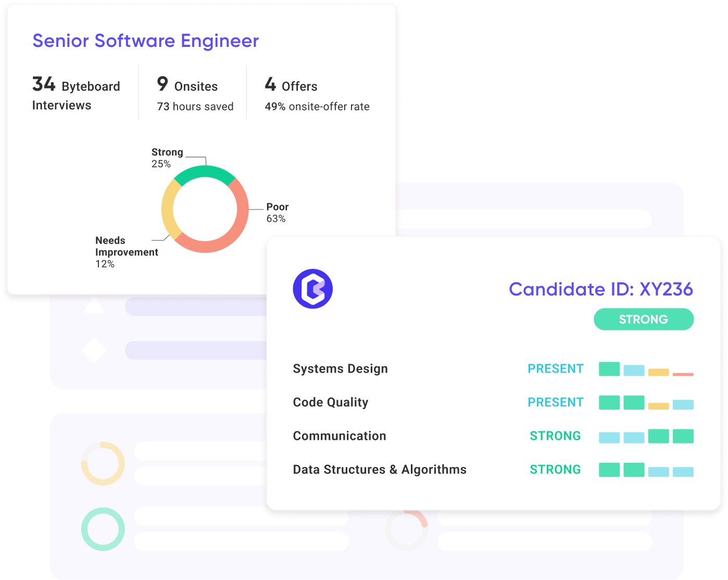
Task: Toggle the STRONG status pill for the candidate
Action: coord(644,319)
